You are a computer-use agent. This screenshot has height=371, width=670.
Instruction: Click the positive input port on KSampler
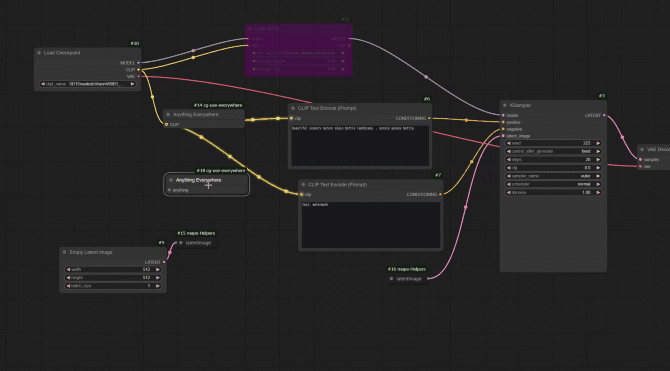click(x=503, y=122)
